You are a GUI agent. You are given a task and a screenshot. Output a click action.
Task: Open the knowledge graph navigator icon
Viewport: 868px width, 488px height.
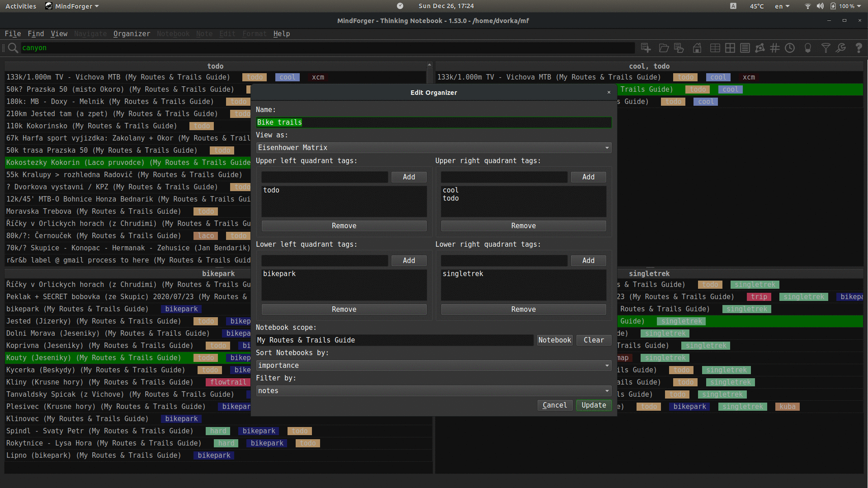(x=760, y=48)
